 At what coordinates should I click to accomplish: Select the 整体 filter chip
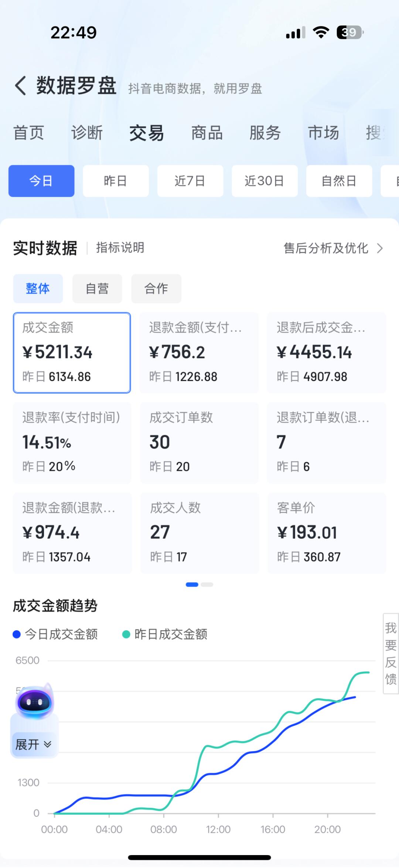click(x=38, y=288)
